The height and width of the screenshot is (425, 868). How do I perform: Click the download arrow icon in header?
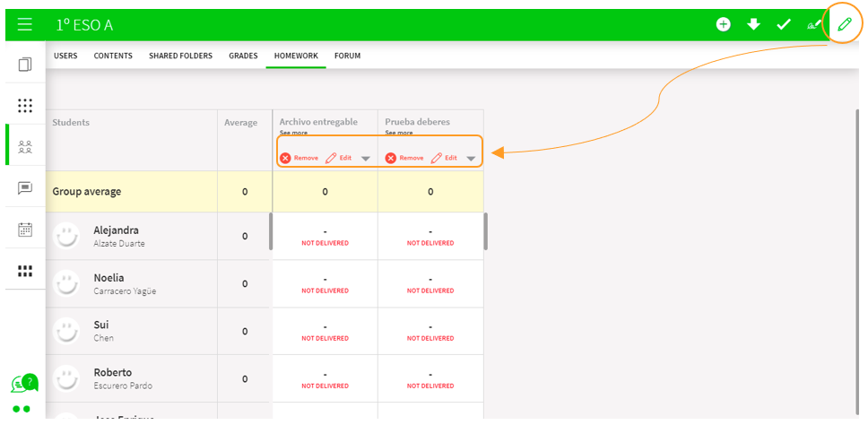pos(753,24)
